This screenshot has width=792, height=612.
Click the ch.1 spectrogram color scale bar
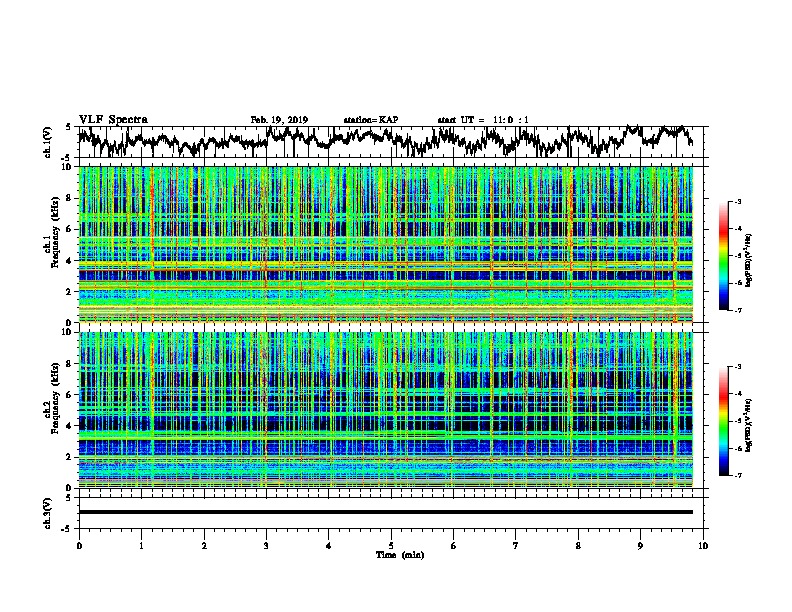click(723, 256)
